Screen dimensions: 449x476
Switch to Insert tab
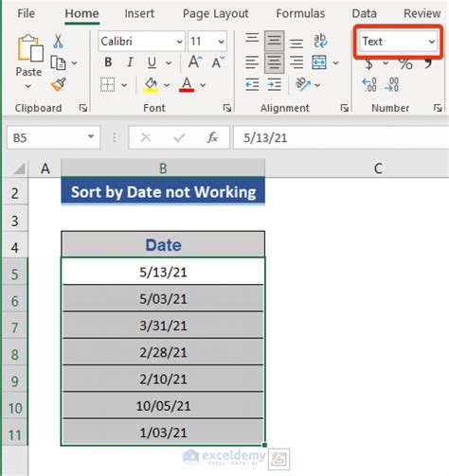click(x=139, y=13)
